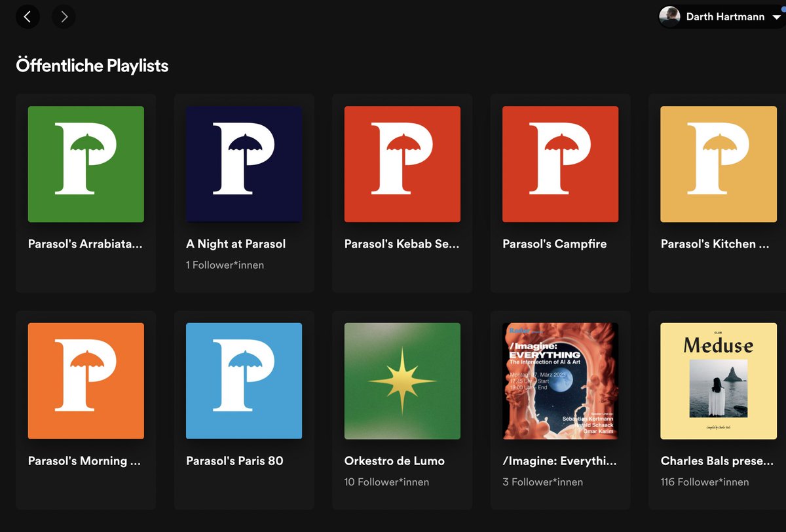Click the A Night at Parasol title
This screenshot has height=532, width=786.
236,244
